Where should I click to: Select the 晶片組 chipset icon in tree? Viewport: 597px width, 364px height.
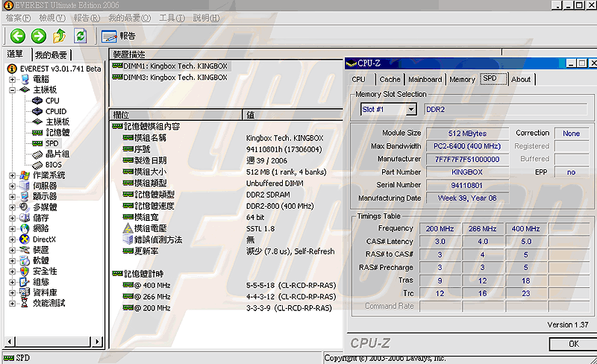pos(37,154)
